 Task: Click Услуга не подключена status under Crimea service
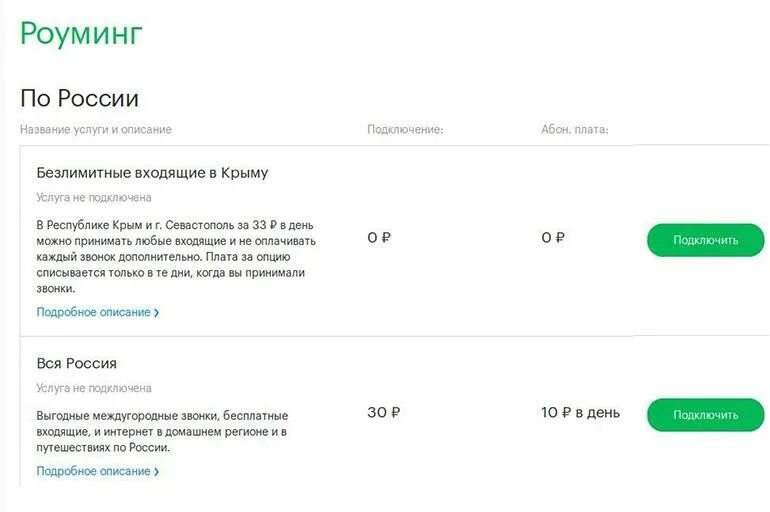94,197
